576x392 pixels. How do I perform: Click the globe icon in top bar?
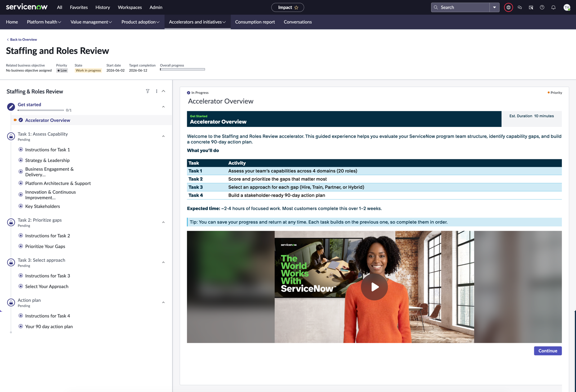click(x=508, y=7)
